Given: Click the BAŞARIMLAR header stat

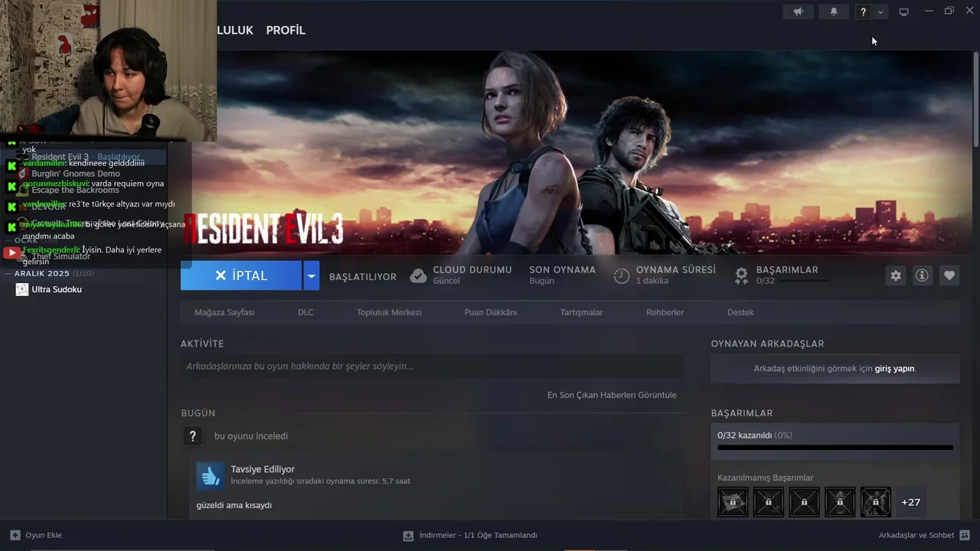Looking at the screenshot, I should (787, 269).
